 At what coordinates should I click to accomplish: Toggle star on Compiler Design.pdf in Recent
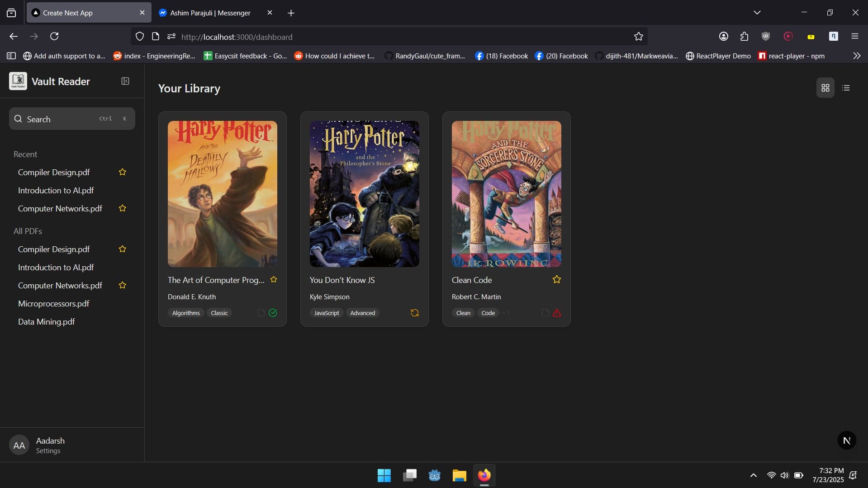click(x=122, y=172)
